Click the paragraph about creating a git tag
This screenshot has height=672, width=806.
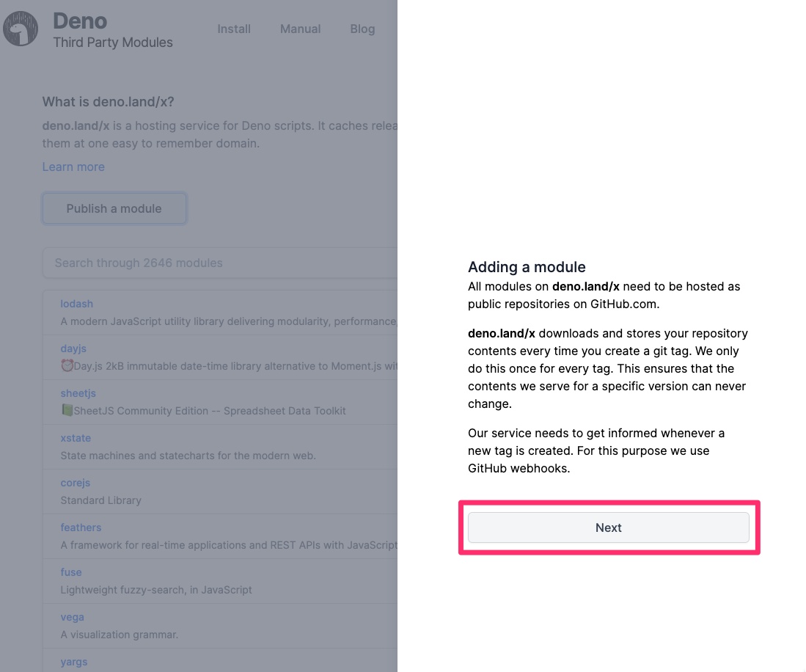coord(607,368)
